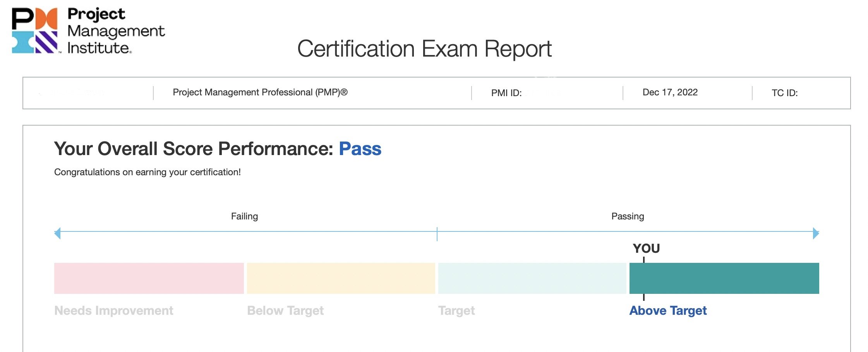868x352 pixels.
Task: Click the Project Management Professional (PMP) text
Action: pyautogui.click(x=260, y=92)
